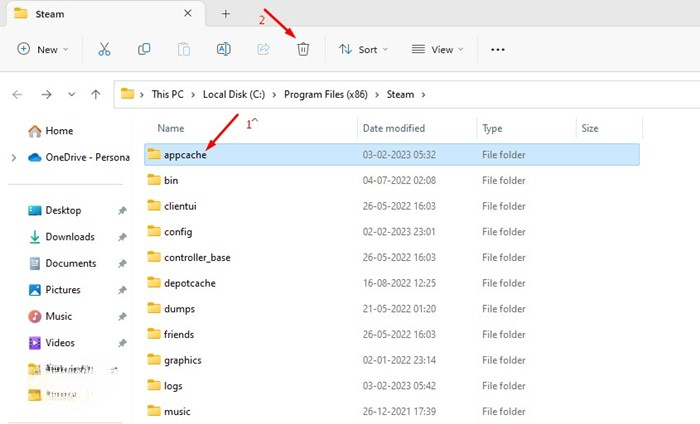Go forward with the right arrow
The height and width of the screenshot is (424, 700).
pyautogui.click(x=46, y=95)
